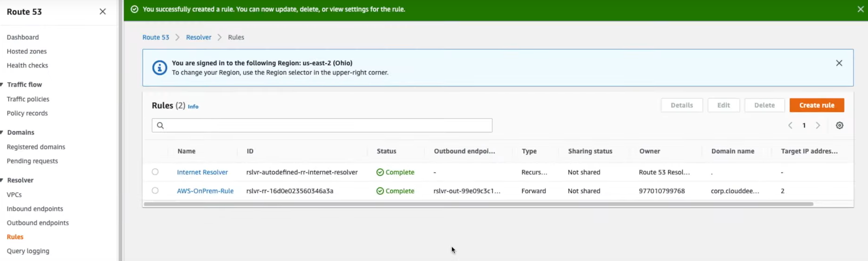Sort by the Status column header
The height and width of the screenshot is (261, 868).
tap(387, 151)
